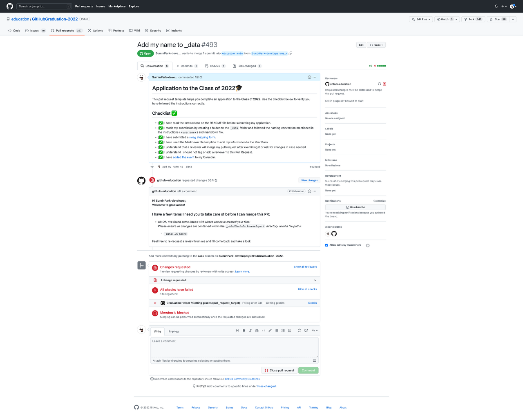Mention a user with the @ icon
This screenshot has width=523, height=420.
click(299, 331)
